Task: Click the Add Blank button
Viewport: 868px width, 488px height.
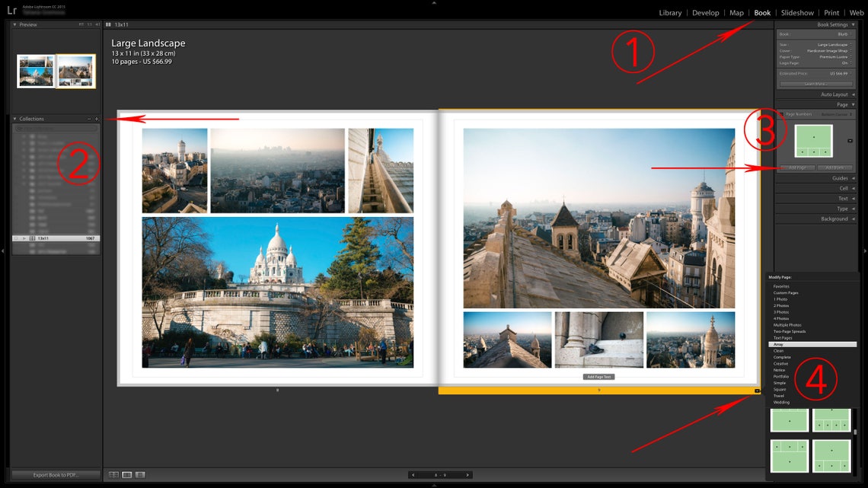Action: 834,167
